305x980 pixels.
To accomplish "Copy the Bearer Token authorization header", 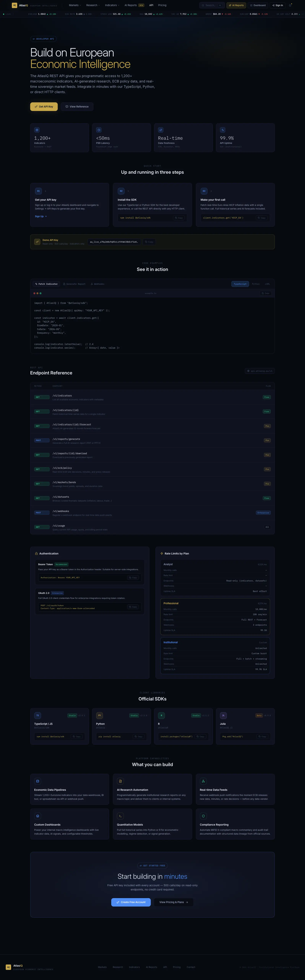I will (x=133, y=577).
